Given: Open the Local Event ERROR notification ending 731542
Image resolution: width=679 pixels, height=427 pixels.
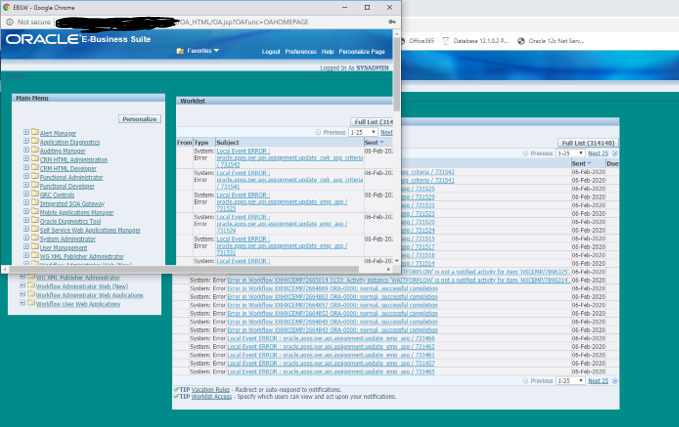Looking at the screenshot, I should point(290,158).
